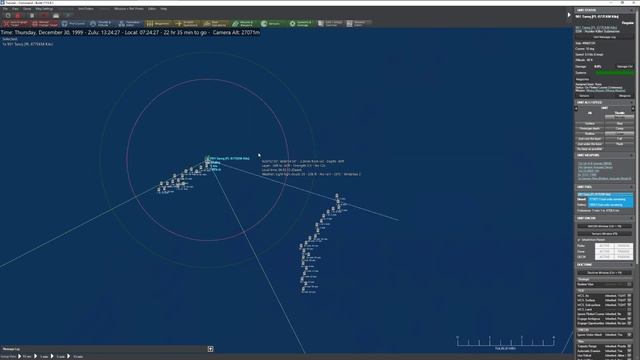Toggle Ignore Under Attack inherit checkbox
Viewport: 640px width, 360px height.
point(629,335)
